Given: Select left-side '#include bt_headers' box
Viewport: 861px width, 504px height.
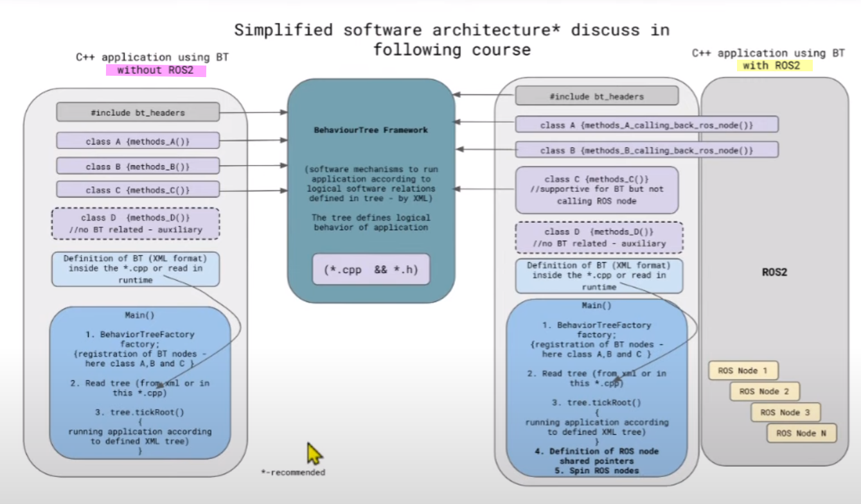Looking at the screenshot, I should click(138, 112).
